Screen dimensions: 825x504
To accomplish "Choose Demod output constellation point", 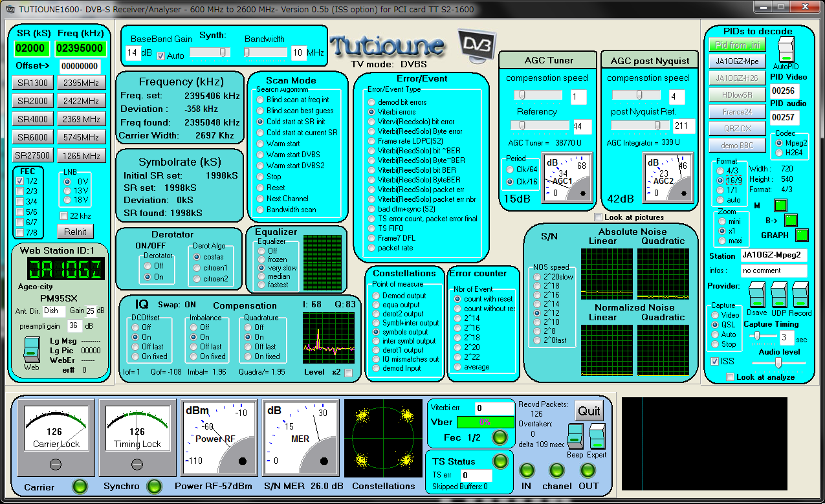I will coord(376,296).
